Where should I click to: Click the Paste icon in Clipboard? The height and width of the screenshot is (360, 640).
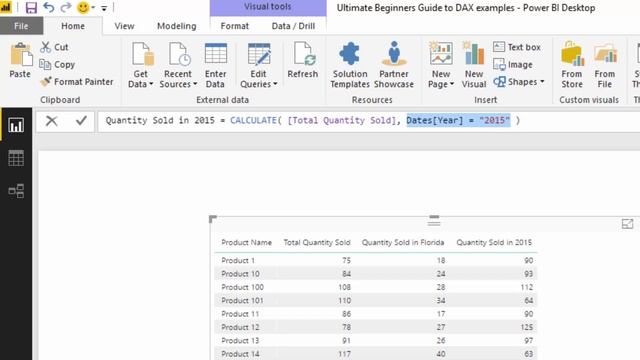tap(20, 60)
